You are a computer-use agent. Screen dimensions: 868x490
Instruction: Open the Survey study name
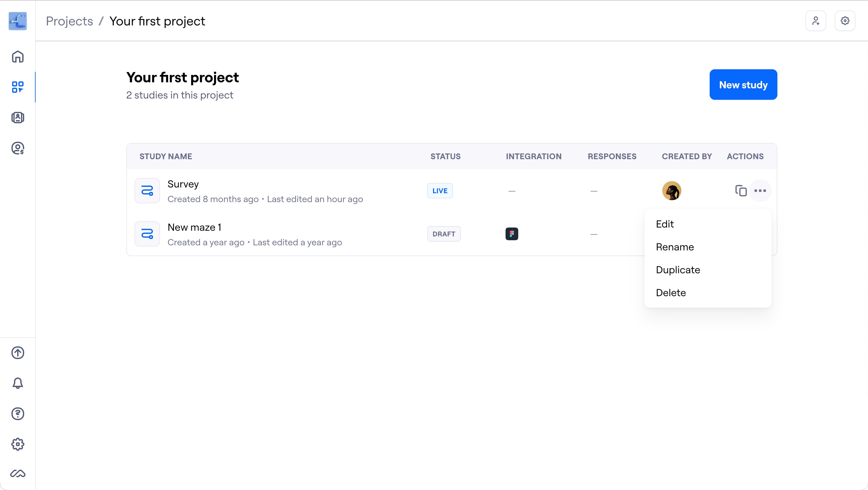pyautogui.click(x=183, y=184)
